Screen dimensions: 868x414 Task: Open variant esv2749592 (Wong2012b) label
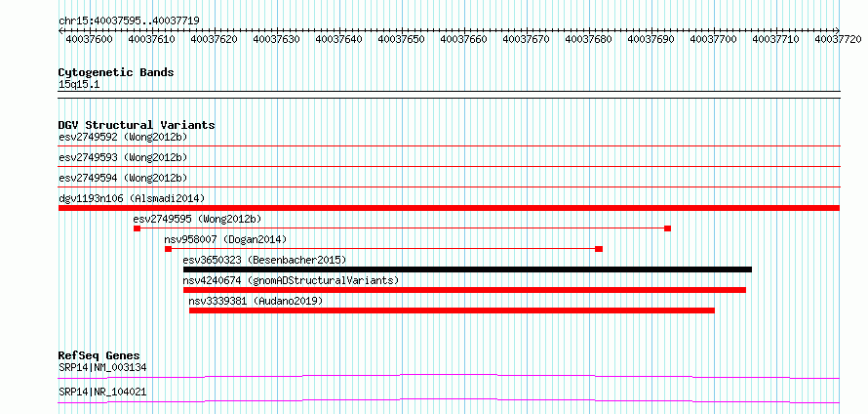[123, 137]
